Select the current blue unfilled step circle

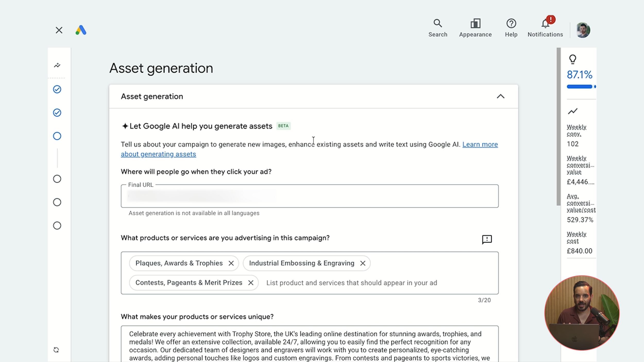57,136
